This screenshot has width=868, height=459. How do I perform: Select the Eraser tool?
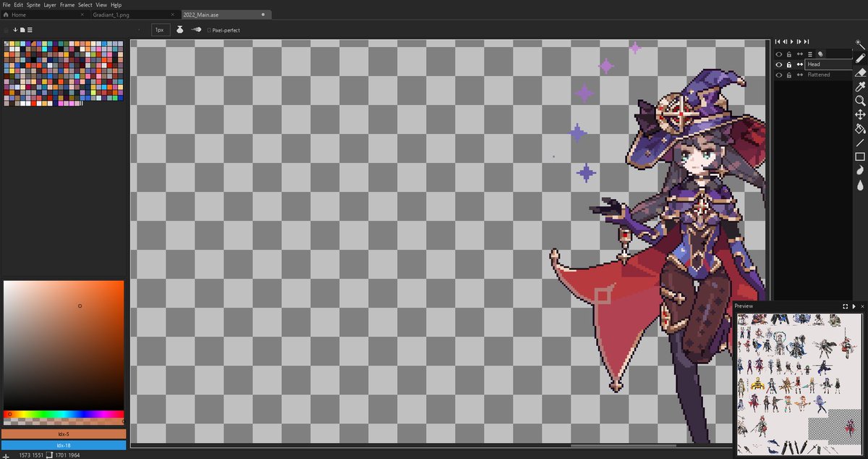coord(860,72)
